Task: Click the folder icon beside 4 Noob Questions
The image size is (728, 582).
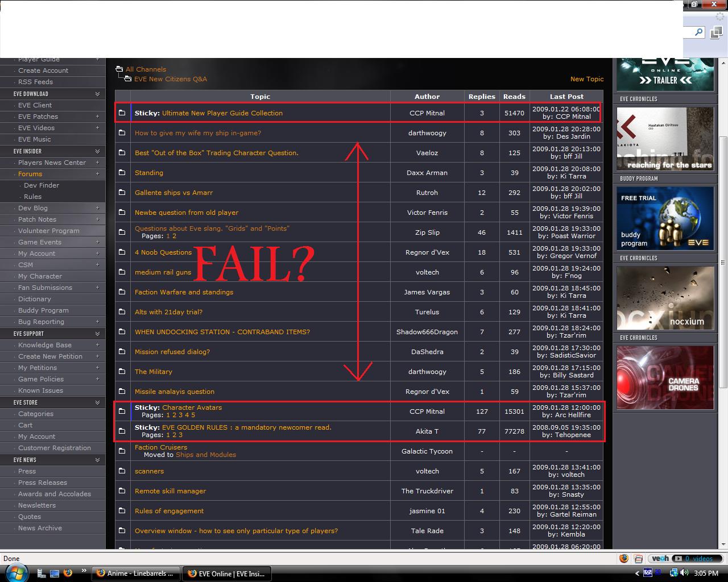Action: click(x=122, y=252)
